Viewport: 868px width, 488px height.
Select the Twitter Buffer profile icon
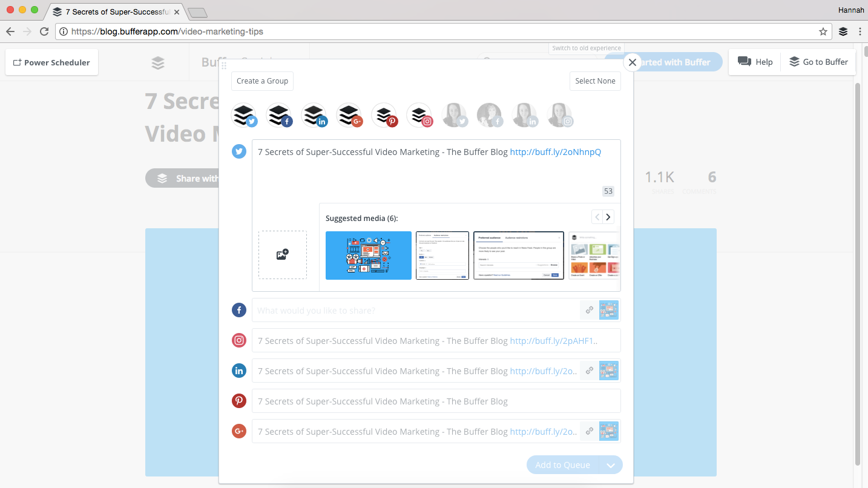(245, 115)
